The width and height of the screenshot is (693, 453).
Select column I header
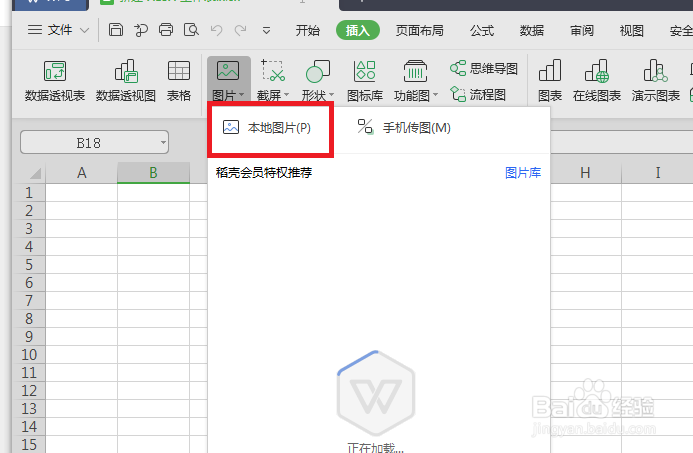[x=658, y=173]
